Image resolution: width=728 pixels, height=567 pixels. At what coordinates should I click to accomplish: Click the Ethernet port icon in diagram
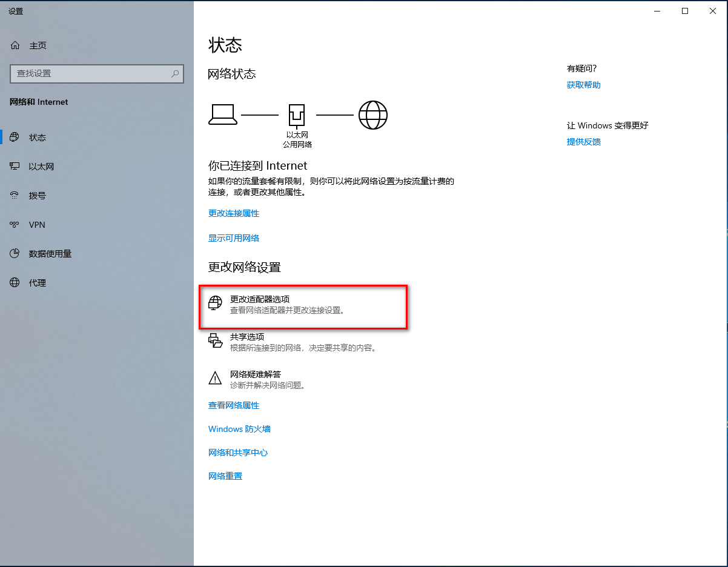coord(296,115)
